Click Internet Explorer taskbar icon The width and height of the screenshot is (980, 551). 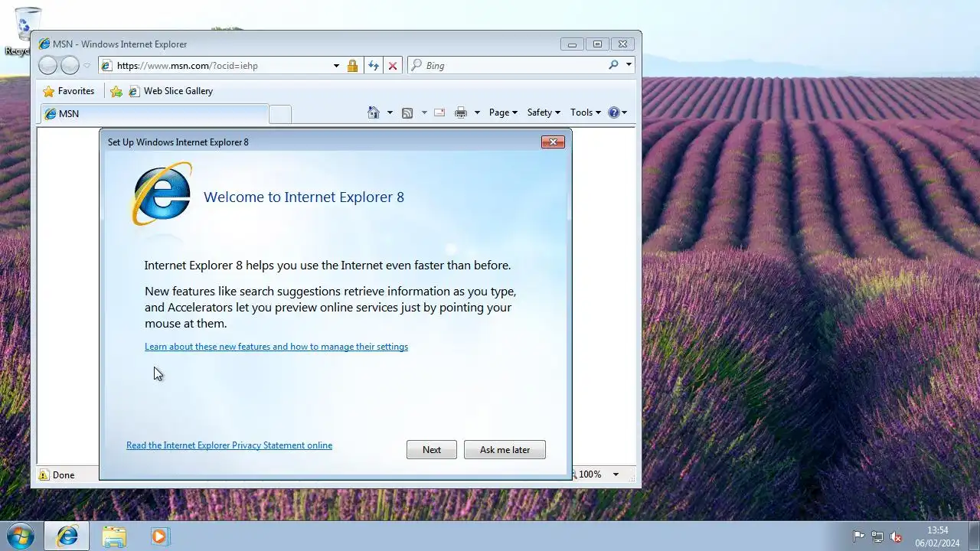pyautogui.click(x=67, y=536)
